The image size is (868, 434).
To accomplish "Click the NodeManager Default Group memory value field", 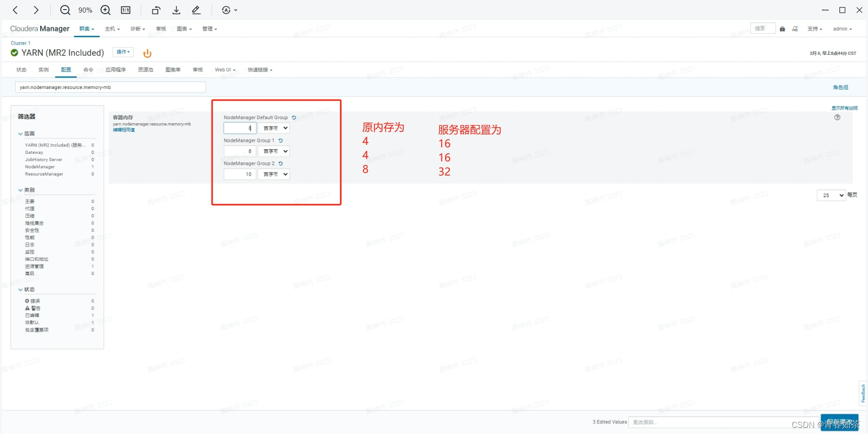I will [x=240, y=128].
